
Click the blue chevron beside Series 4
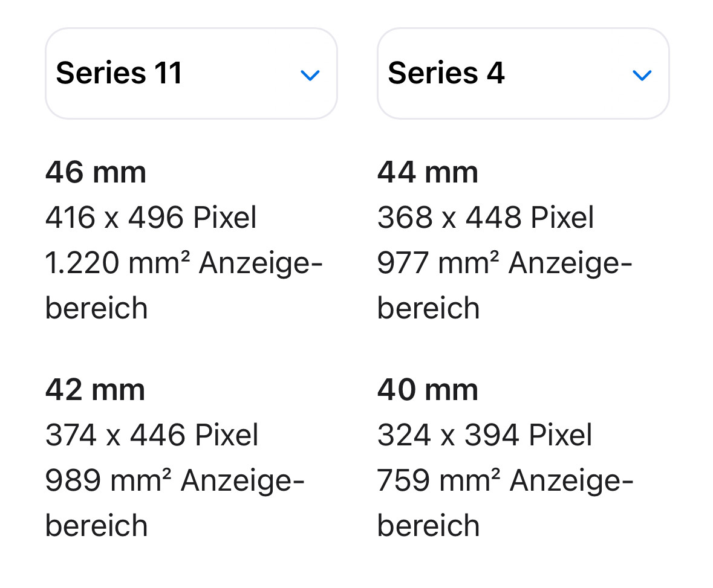642,75
